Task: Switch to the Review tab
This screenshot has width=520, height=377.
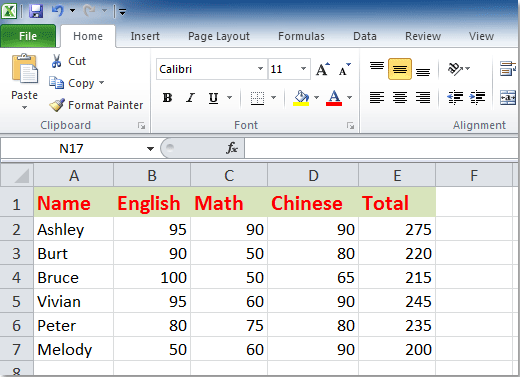Action: [423, 36]
